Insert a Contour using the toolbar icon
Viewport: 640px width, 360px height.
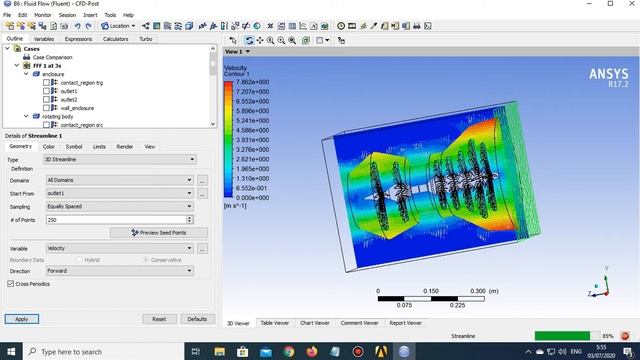coord(156,26)
